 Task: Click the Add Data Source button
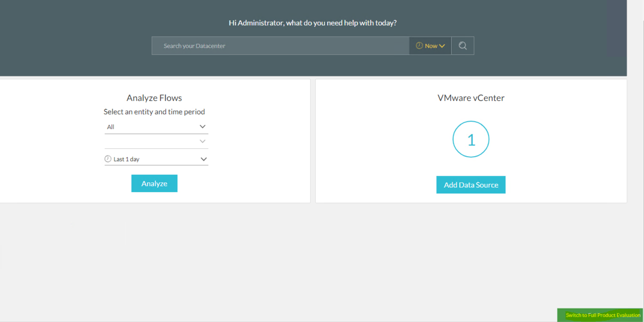pyautogui.click(x=471, y=185)
